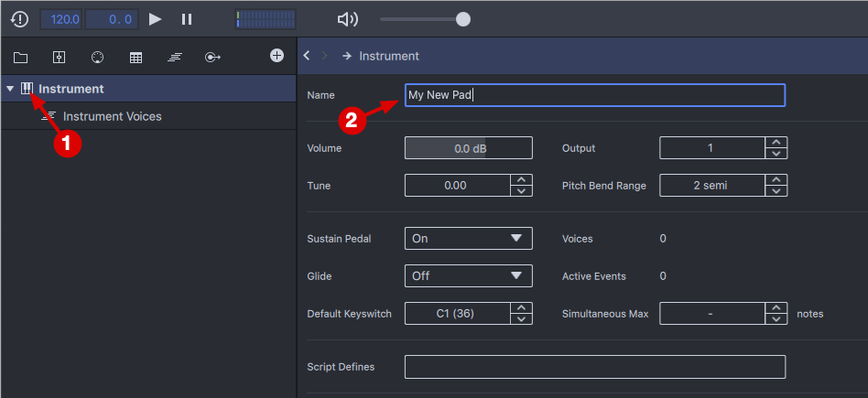Viewport: 868px width, 398px height.
Task: Click the panic reset icon
Action: point(19,19)
